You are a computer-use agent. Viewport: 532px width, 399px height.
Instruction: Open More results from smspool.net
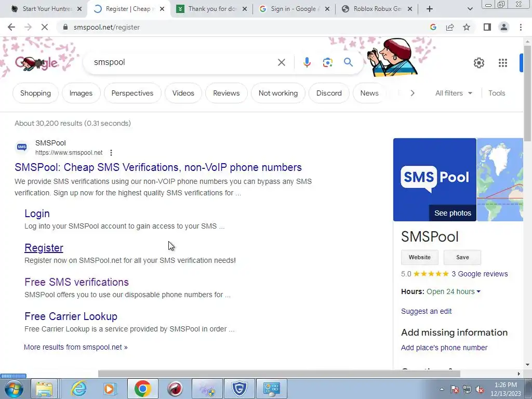pos(76,347)
